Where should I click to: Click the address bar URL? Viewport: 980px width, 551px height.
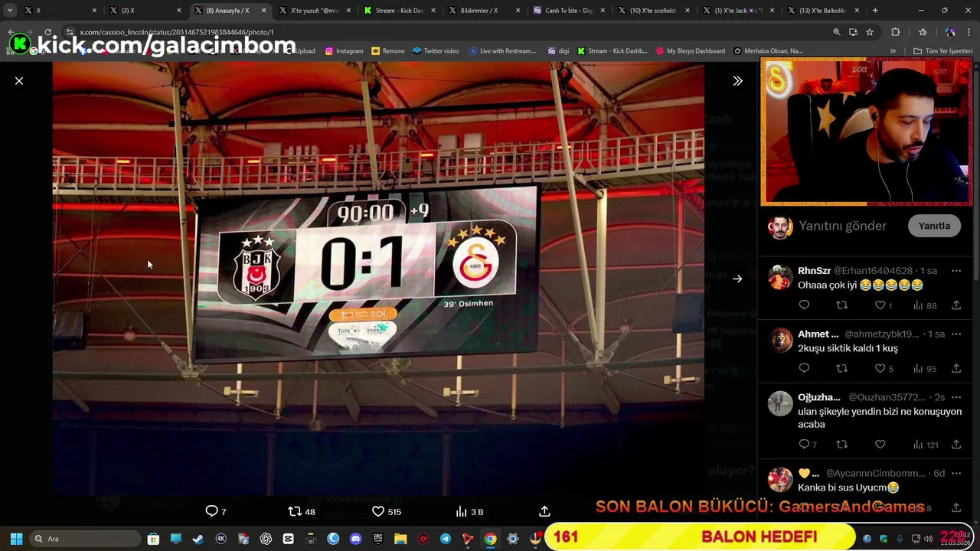tap(176, 32)
